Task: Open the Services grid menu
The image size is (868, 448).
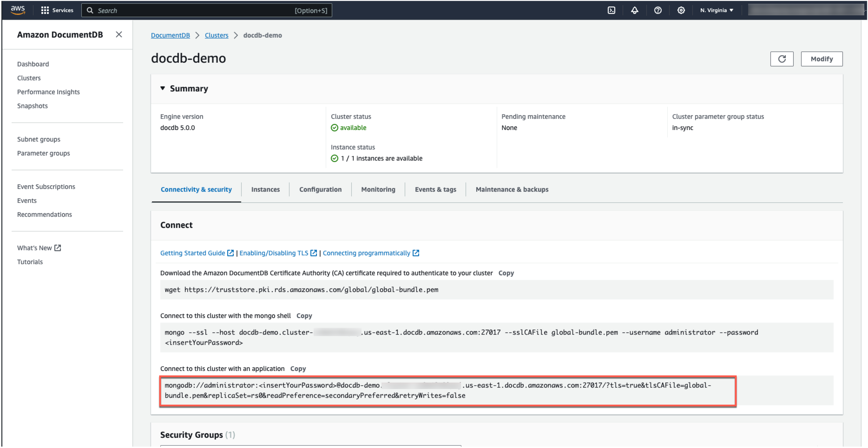Action: (x=57, y=10)
